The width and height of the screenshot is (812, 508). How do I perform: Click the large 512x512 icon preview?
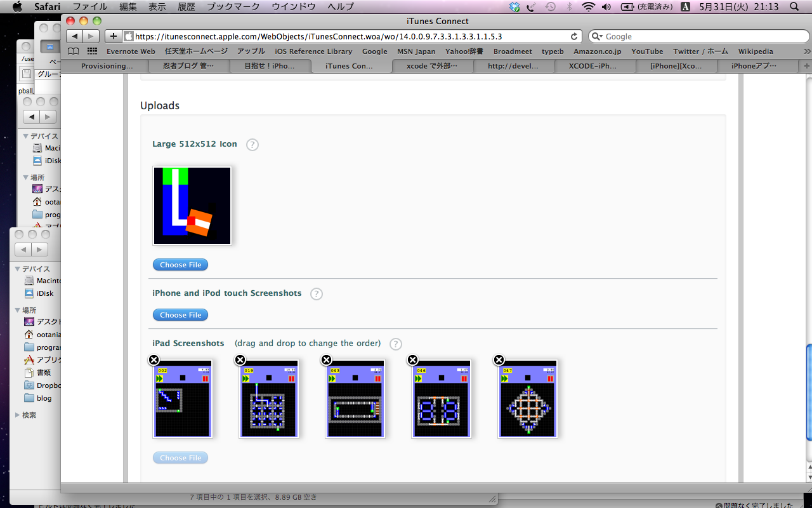192,206
